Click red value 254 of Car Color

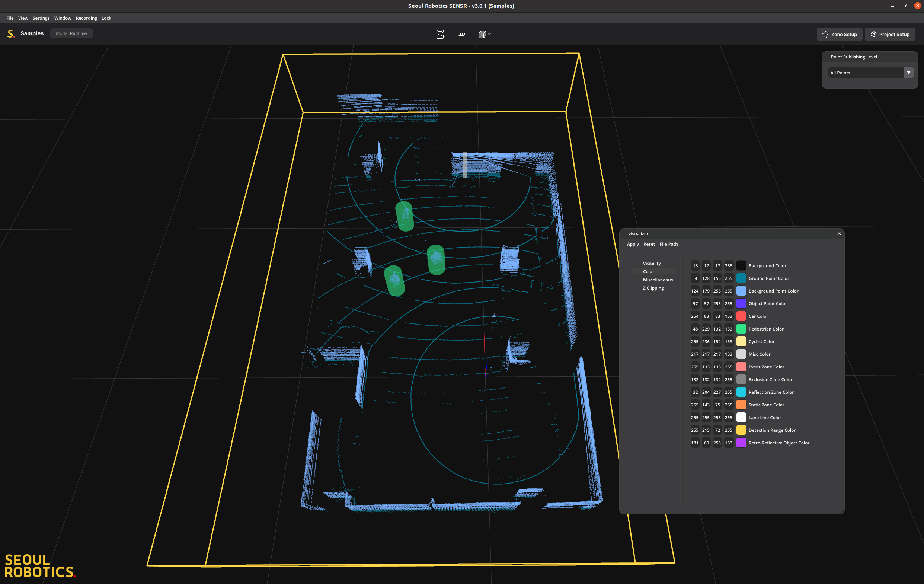[695, 316]
